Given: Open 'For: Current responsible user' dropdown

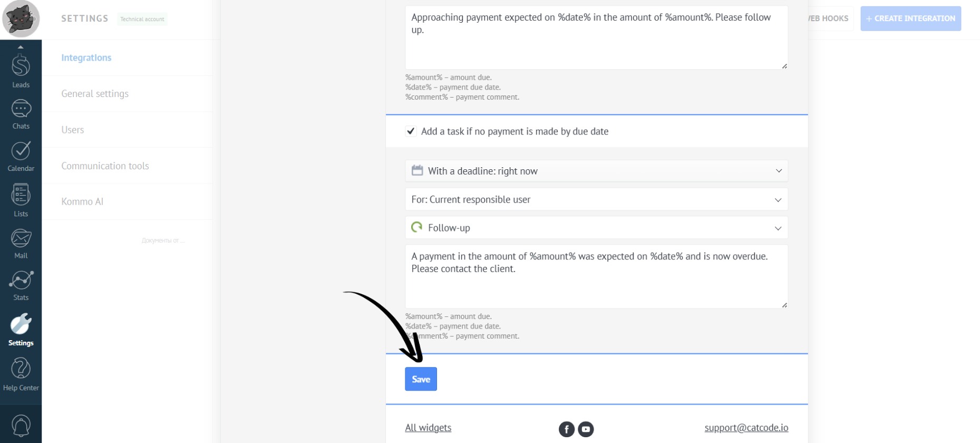Looking at the screenshot, I should pyautogui.click(x=596, y=199).
